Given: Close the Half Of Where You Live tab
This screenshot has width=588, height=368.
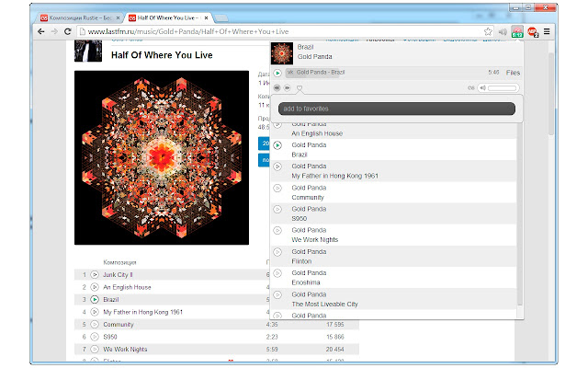Looking at the screenshot, I should pyautogui.click(x=206, y=17).
